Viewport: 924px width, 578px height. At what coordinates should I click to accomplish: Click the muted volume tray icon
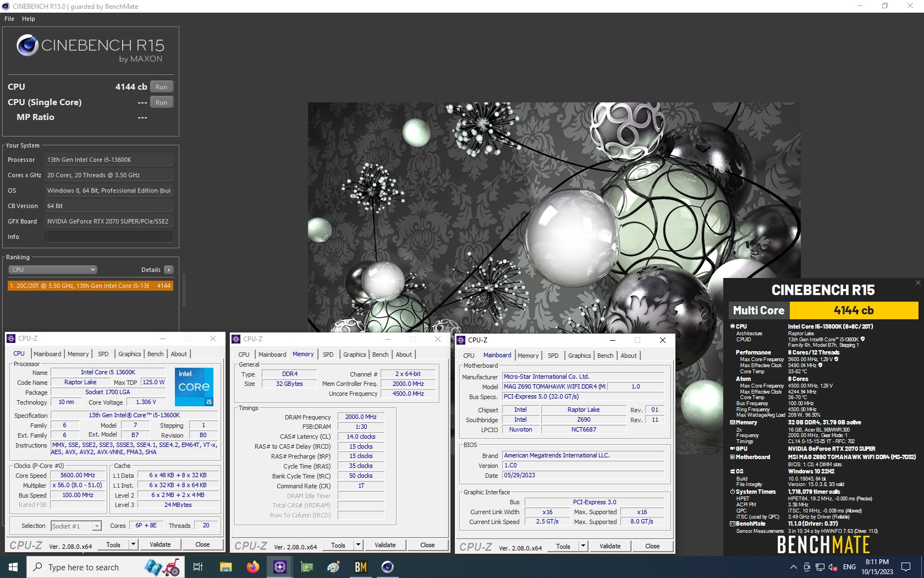point(833,567)
